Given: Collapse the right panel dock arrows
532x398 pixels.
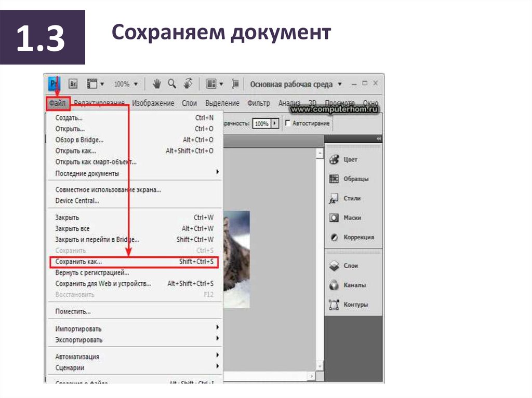Looking at the screenshot, I should pyautogui.click(x=379, y=139).
